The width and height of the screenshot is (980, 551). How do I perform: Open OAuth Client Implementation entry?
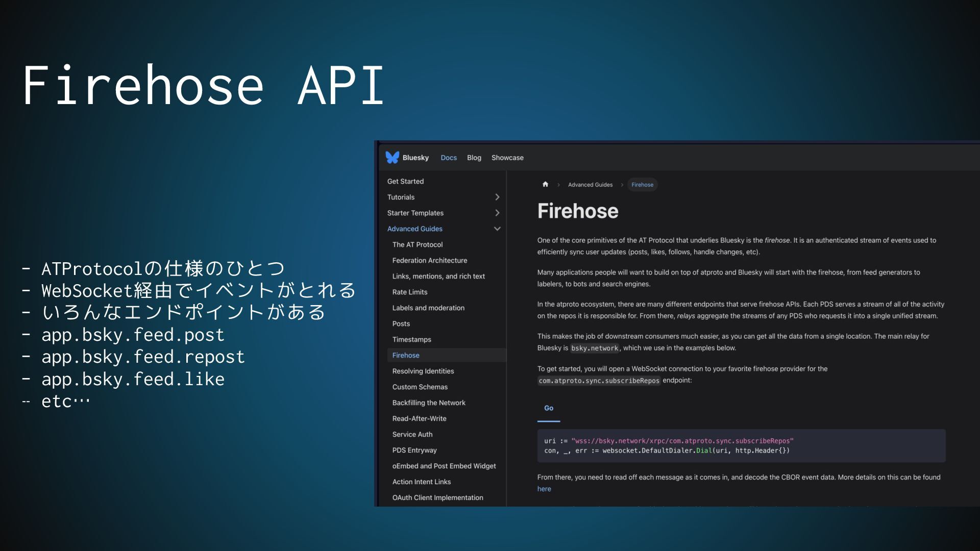(x=437, y=498)
